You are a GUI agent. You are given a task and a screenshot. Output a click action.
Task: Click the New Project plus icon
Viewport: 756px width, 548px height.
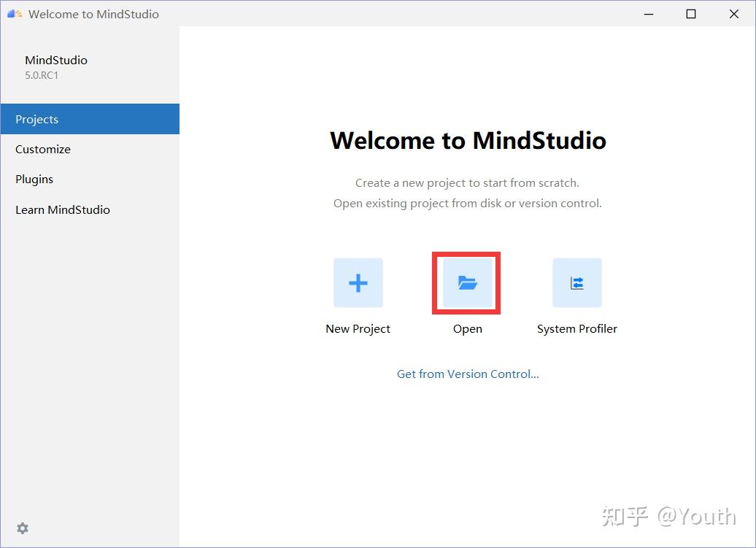[x=358, y=282]
